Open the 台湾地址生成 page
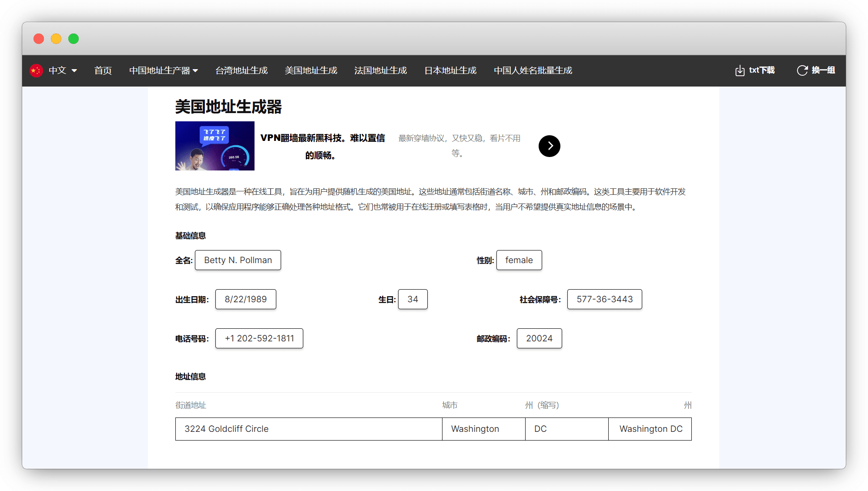The width and height of the screenshot is (868, 491). 241,70
